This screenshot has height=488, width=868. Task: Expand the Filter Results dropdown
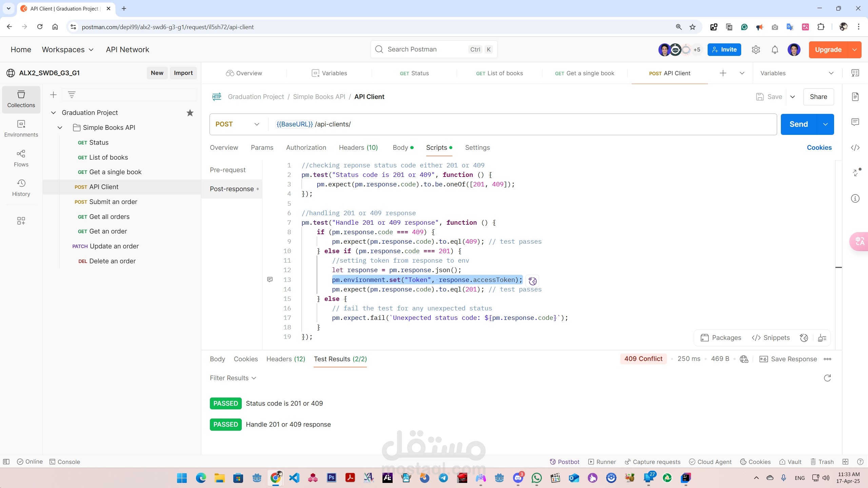click(x=233, y=378)
